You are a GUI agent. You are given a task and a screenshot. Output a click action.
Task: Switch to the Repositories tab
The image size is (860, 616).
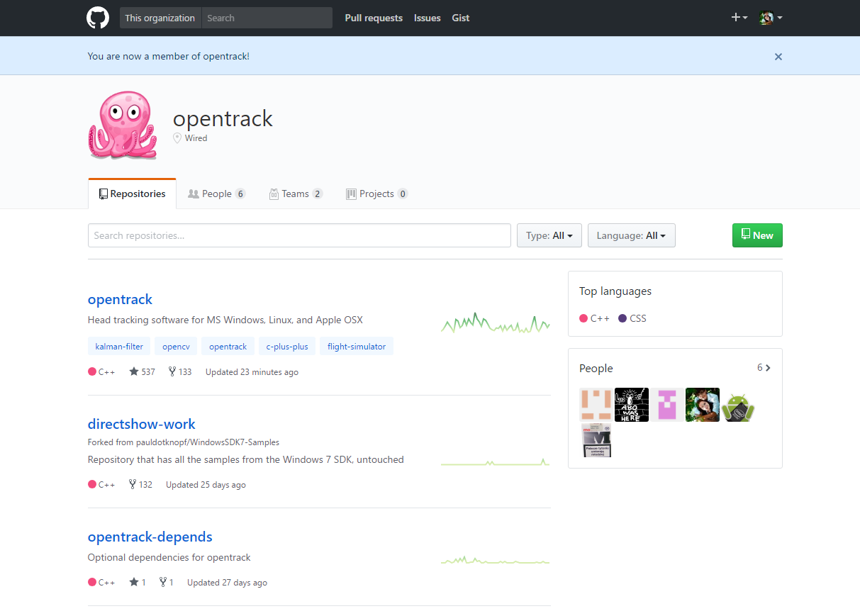point(132,194)
